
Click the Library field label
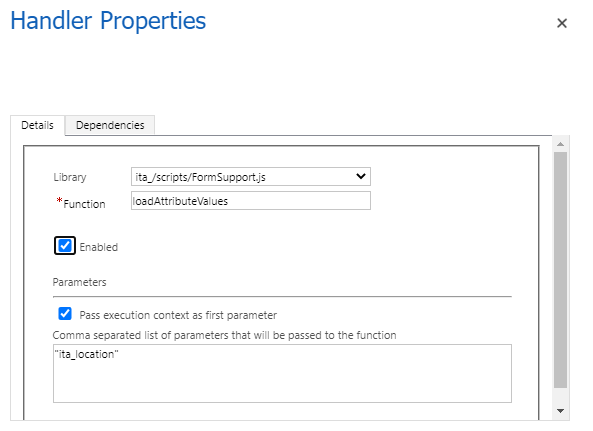(x=70, y=177)
